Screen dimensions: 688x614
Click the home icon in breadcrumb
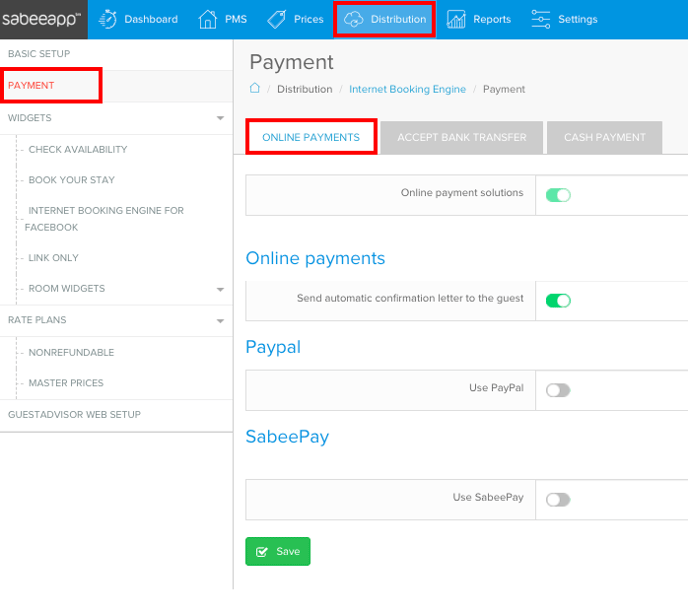tap(255, 89)
